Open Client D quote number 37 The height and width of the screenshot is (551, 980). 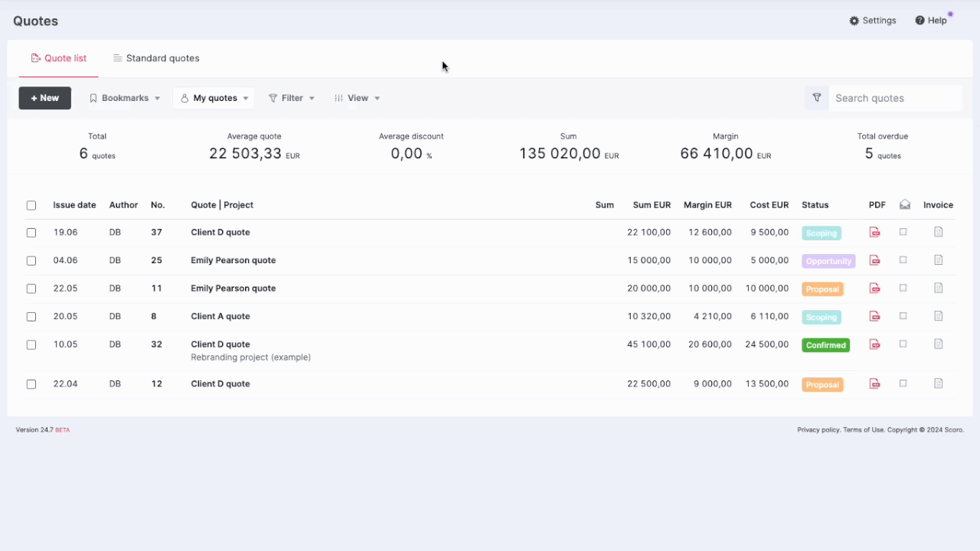(x=220, y=232)
